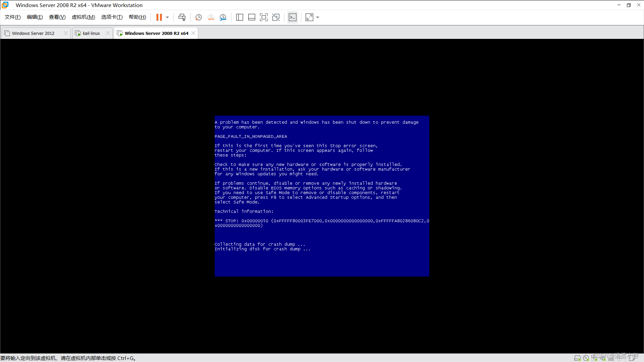
Task: Click the Ctrl+G input hint in the status bar
Action: 69,358
